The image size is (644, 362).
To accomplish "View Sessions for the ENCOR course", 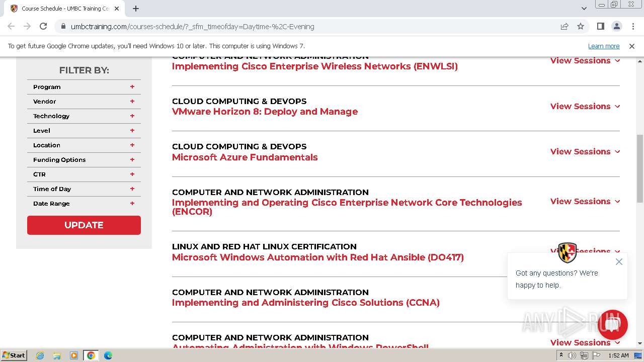I will point(585,201).
